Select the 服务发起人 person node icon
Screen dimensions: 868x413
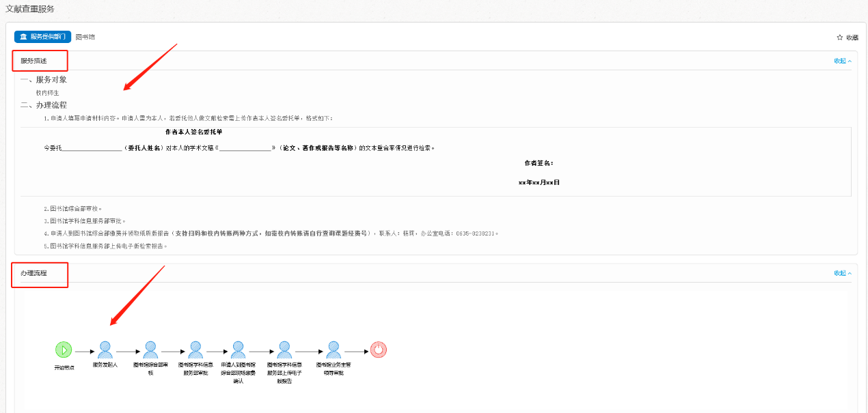click(105, 350)
